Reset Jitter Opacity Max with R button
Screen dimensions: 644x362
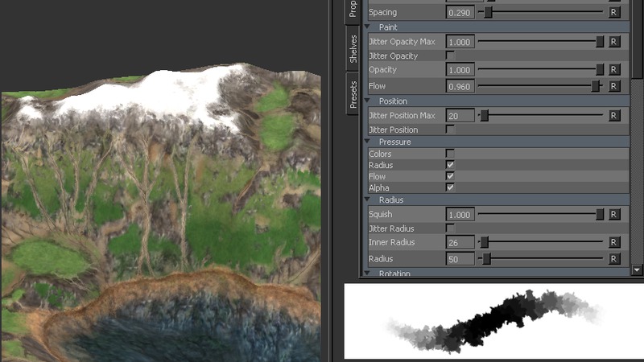(614, 42)
